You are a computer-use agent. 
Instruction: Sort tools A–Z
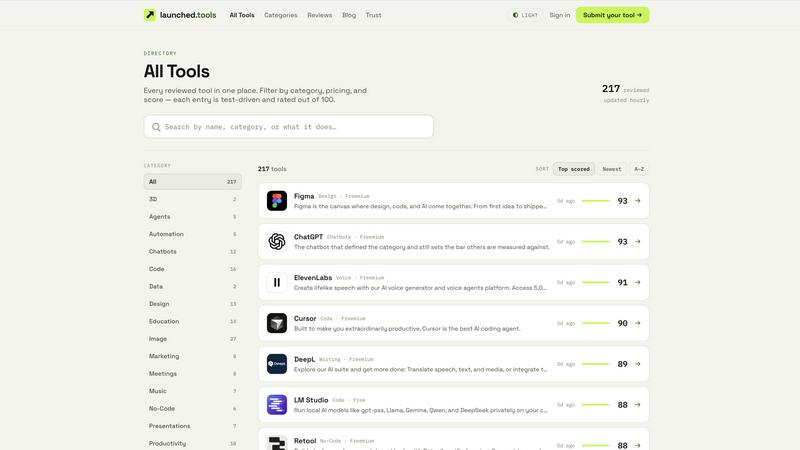(639, 169)
